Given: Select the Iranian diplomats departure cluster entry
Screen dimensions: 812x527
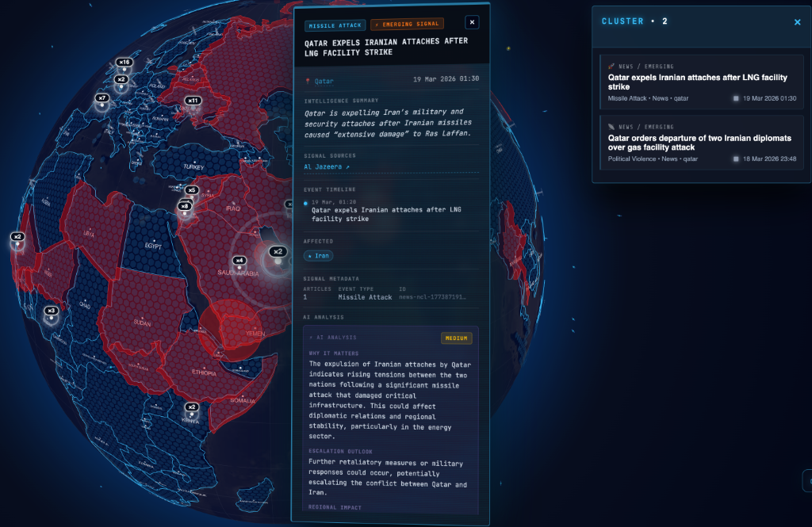Looking at the screenshot, I should click(x=701, y=143).
